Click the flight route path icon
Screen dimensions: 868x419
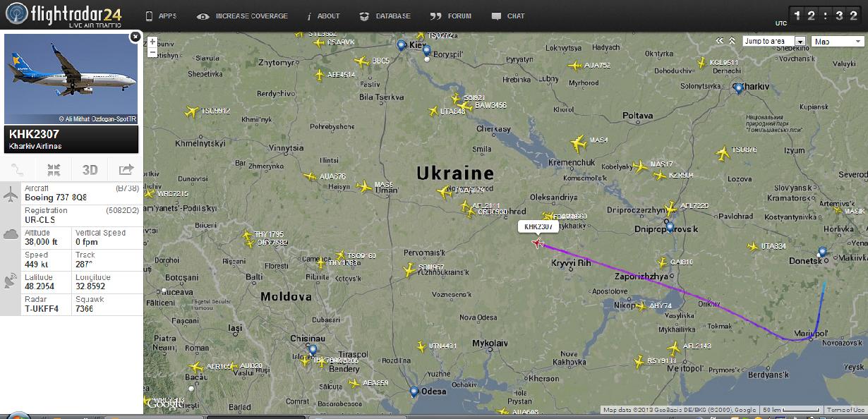(18, 169)
